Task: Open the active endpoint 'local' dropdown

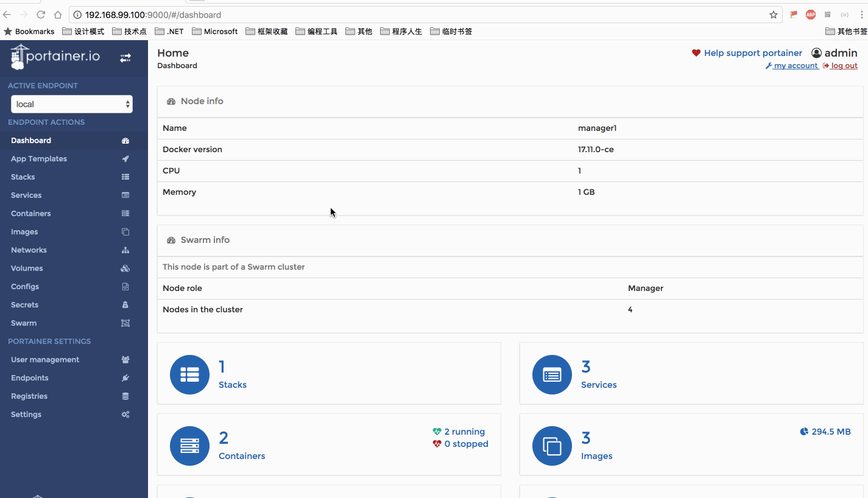Action: (x=72, y=104)
